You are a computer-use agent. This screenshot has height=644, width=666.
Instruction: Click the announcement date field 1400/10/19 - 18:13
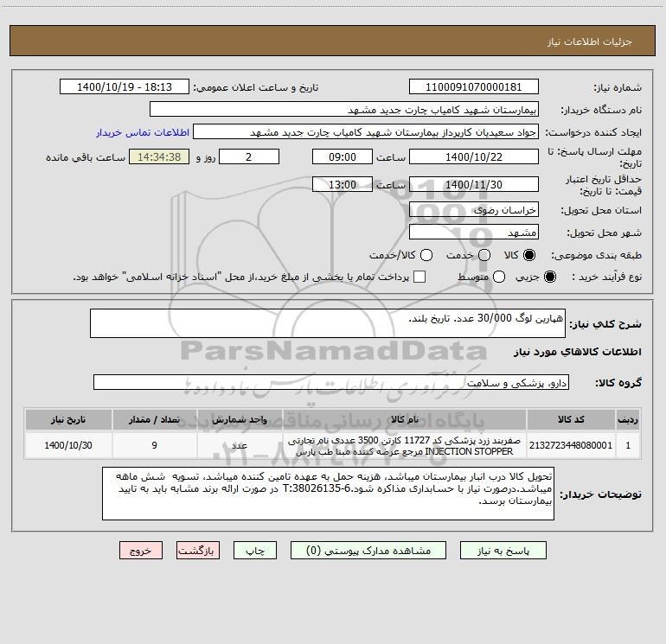tap(125, 86)
